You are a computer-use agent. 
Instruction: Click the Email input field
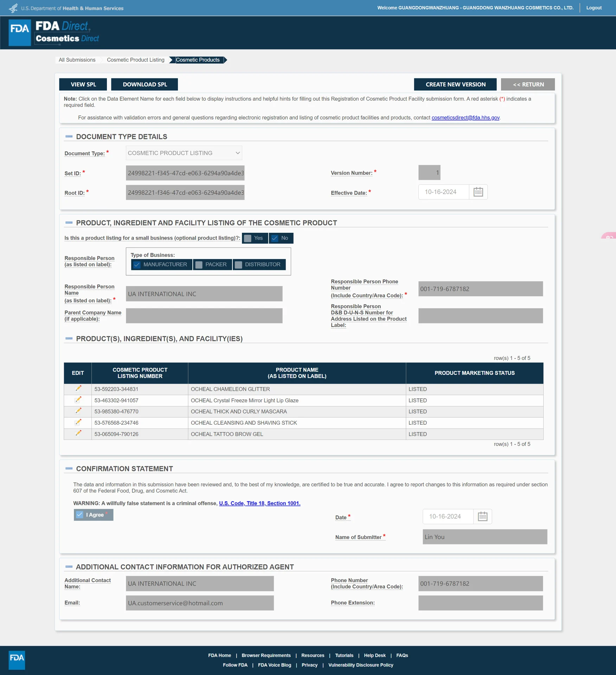tap(200, 603)
